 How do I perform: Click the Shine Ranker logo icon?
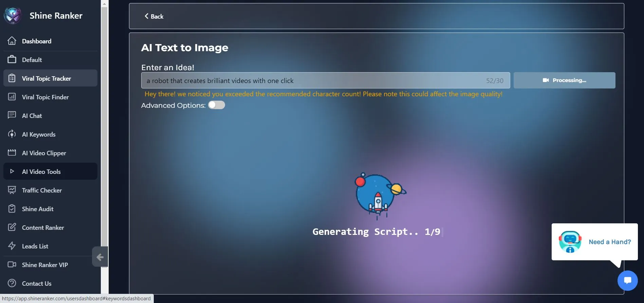pos(13,16)
